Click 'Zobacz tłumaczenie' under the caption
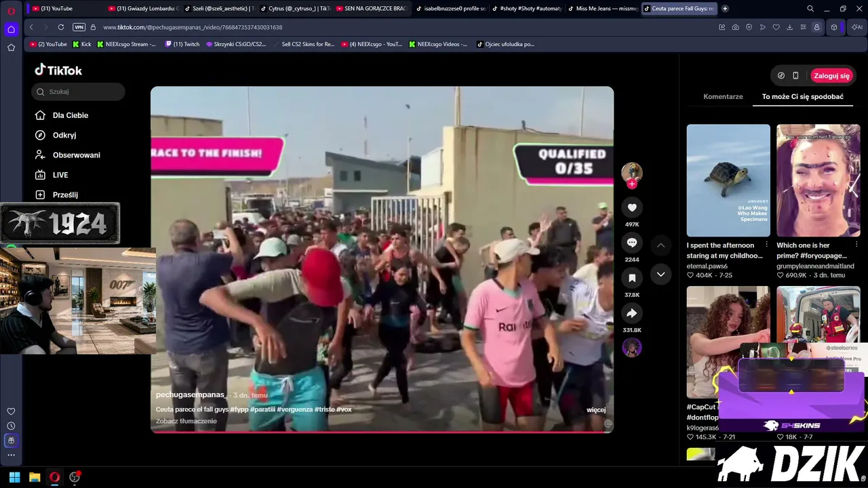Image resolution: width=868 pixels, height=488 pixels. pos(186,422)
